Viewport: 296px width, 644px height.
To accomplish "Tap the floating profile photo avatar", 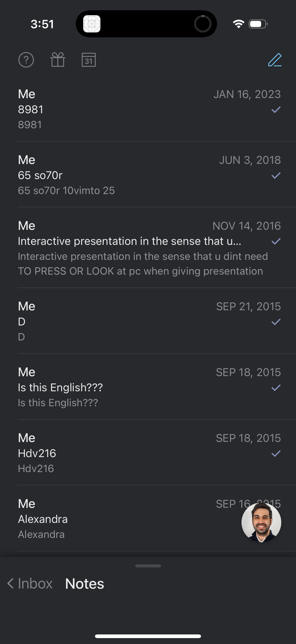I will pos(261,522).
